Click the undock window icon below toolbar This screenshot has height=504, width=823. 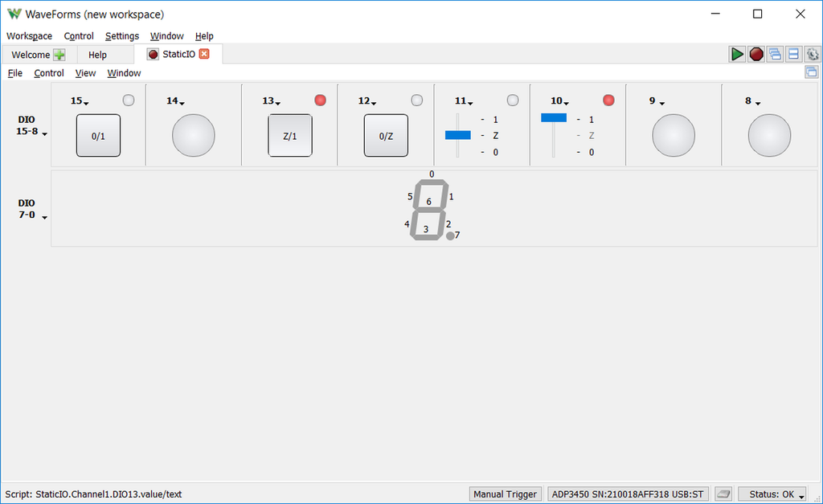point(811,72)
